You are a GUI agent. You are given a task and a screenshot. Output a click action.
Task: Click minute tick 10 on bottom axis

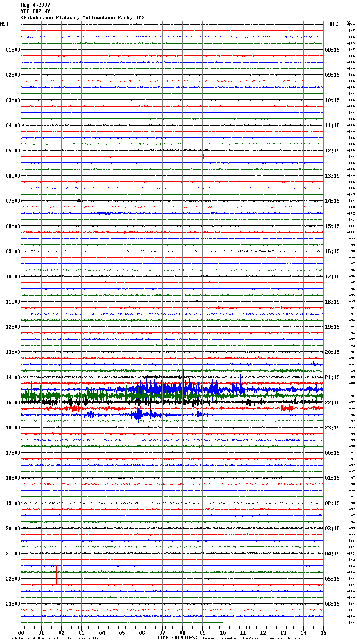223,633
